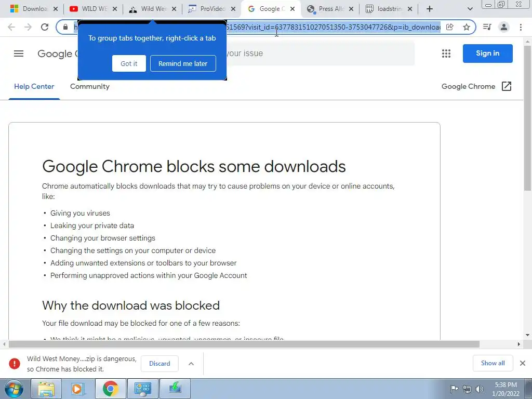
Task: Click the bullet text Changing your browser settings
Action: [103, 238]
